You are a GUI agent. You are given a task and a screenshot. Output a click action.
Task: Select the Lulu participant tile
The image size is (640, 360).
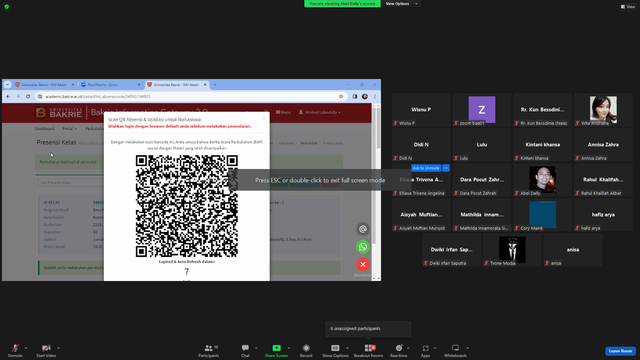pos(482,144)
